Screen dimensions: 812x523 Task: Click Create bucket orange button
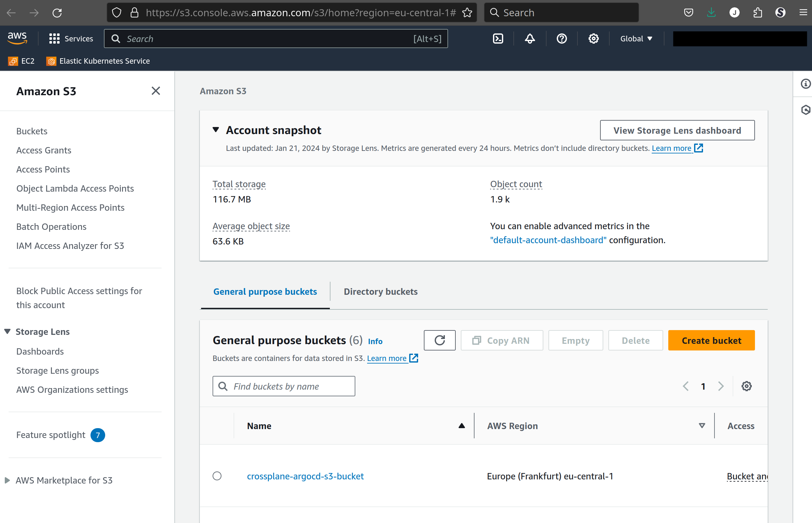point(711,340)
